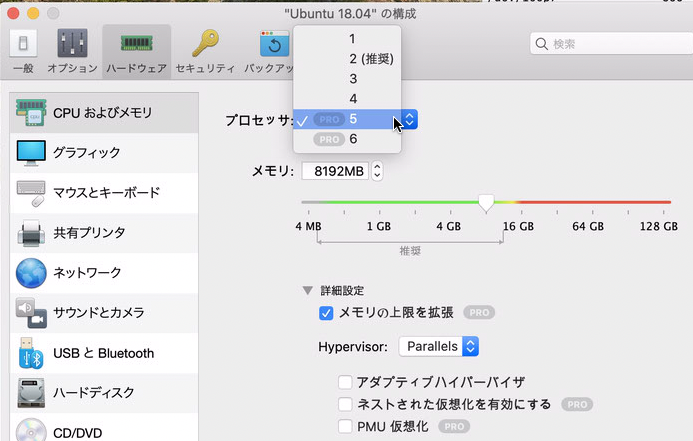Click the memory size stepper arrows
Viewport: 693px width, 441px height.
tap(377, 171)
